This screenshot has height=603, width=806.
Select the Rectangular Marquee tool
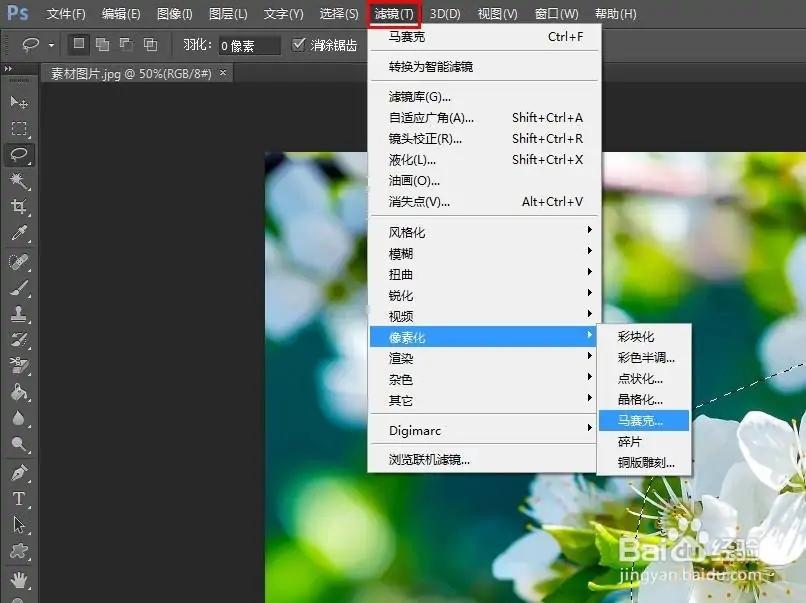[19, 128]
